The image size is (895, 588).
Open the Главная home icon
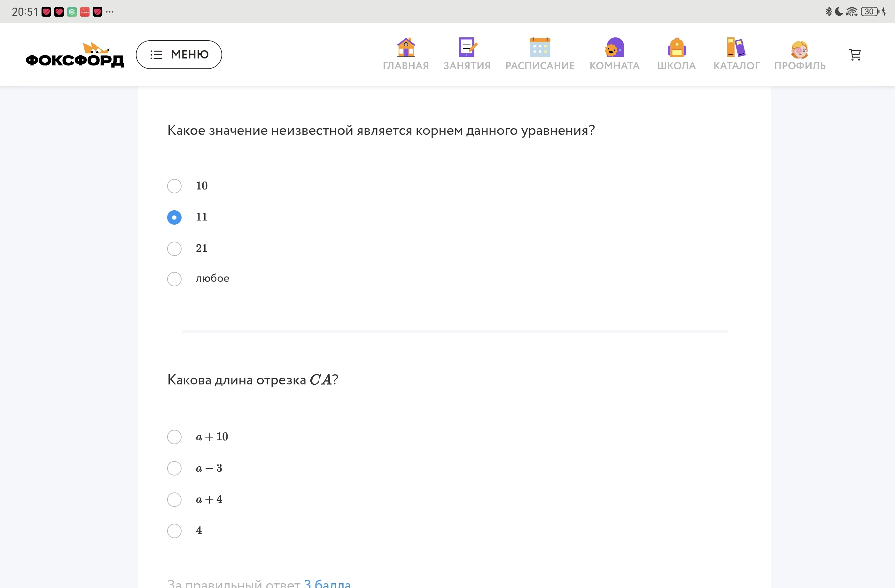406,47
